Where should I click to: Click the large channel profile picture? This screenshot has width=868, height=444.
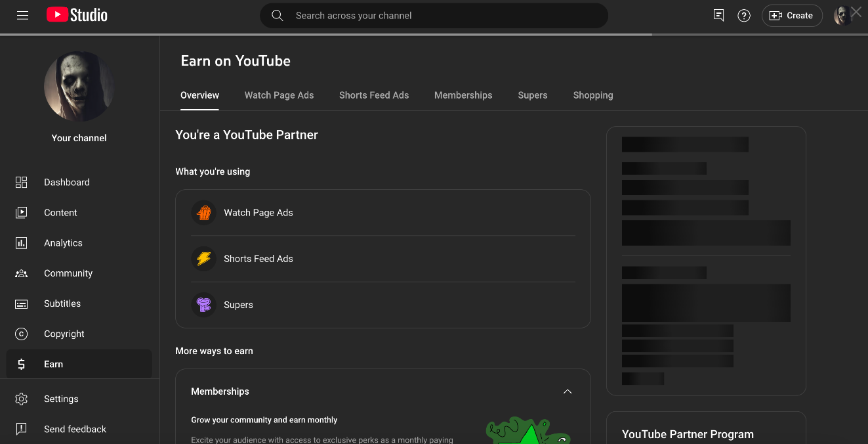pyautogui.click(x=79, y=87)
